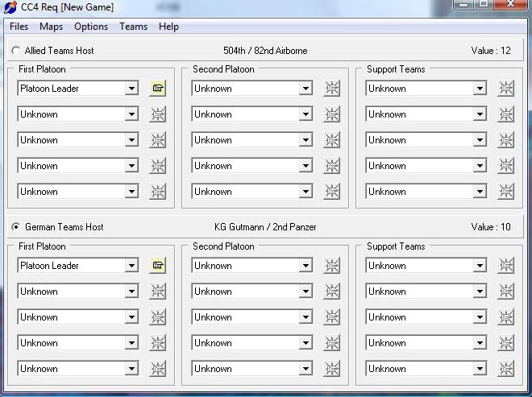Click team icon in Allied Support Teams first row
Viewport: 532px width, 397px height.
pyautogui.click(x=505, y=89)
